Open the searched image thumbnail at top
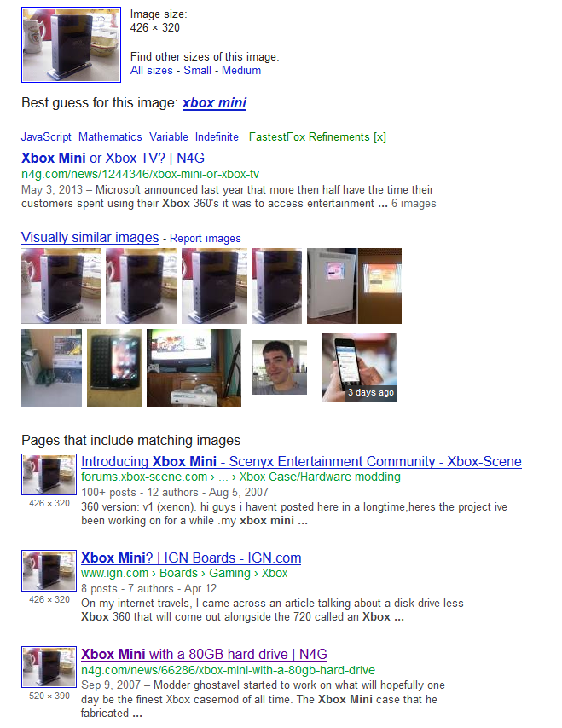Viewport: 562px width, 728px height. [71, 44]
